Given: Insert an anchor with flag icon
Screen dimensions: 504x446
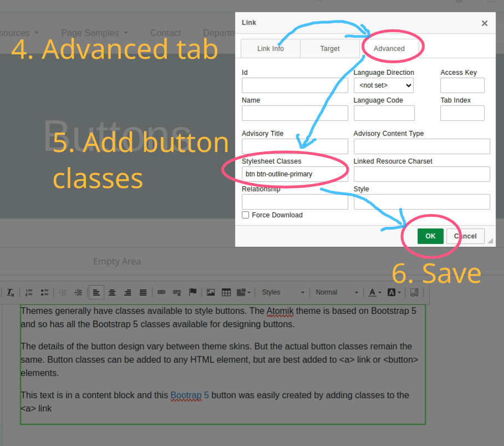Looking at the screenshot, I should pyautogui.click(x=193, y=292).
